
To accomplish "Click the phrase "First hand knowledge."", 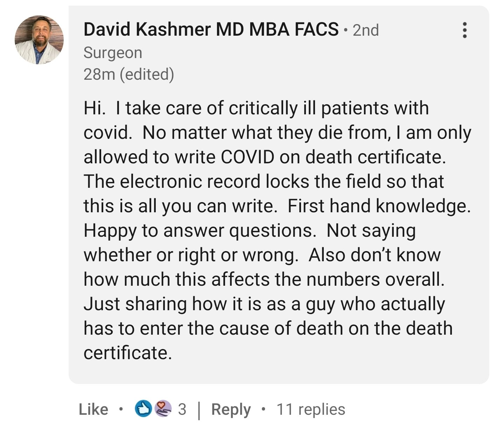I will click(x=379, y=206).
